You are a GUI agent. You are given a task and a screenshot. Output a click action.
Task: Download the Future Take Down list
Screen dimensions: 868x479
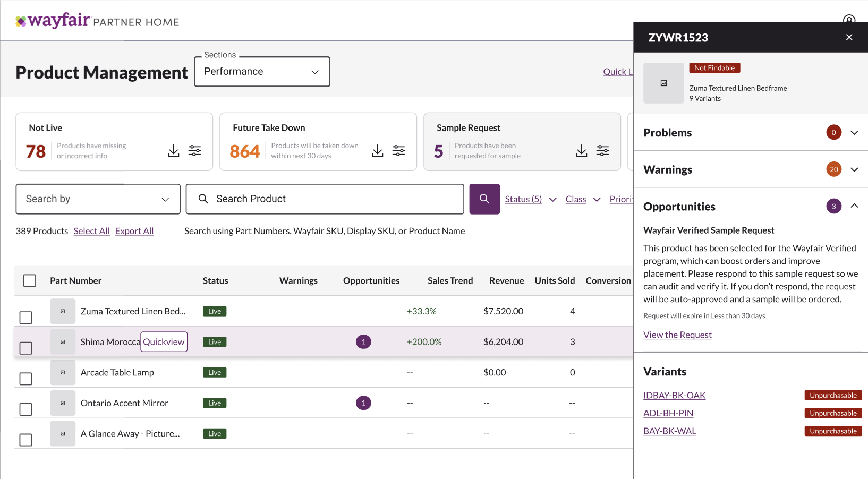pos(377,151)
